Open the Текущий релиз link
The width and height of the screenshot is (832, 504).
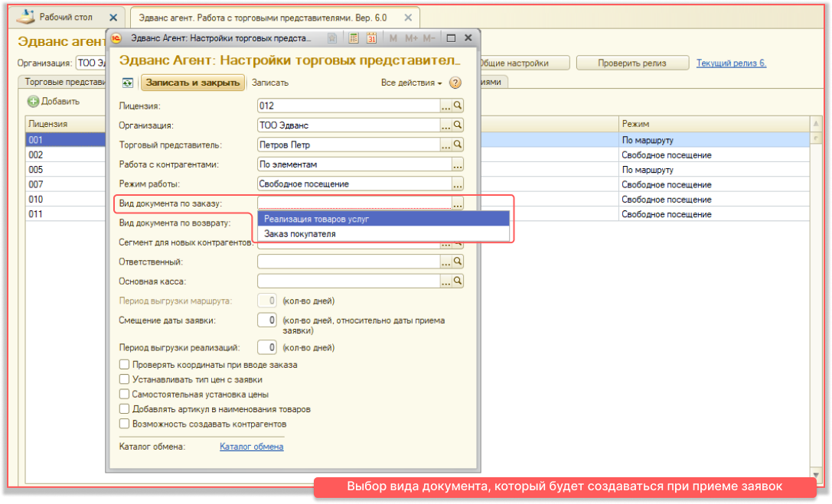(731, 63)
